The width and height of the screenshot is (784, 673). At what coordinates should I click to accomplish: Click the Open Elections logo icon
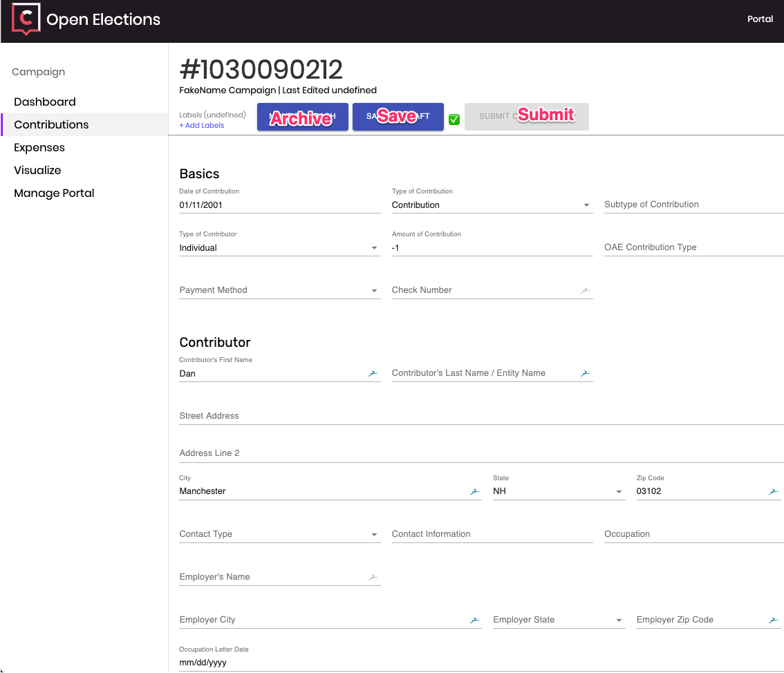click(x=26, y=19)
